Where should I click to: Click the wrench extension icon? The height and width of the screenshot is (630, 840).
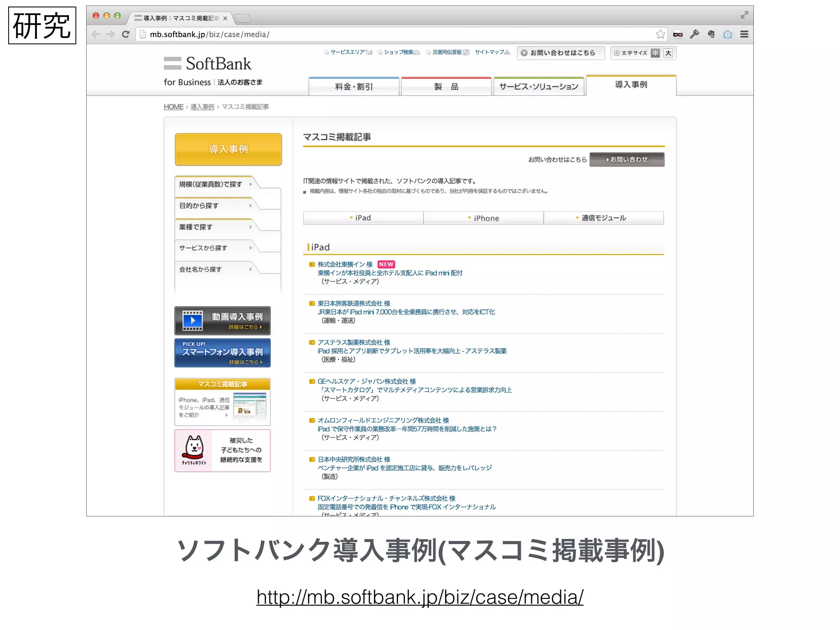pyautogui.click(x=694, y=34)
